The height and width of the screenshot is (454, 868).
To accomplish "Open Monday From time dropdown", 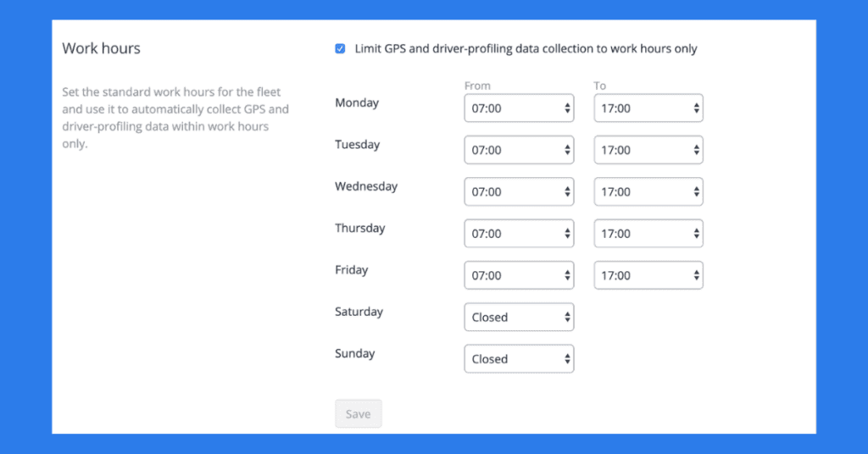I will click(519, 108).
